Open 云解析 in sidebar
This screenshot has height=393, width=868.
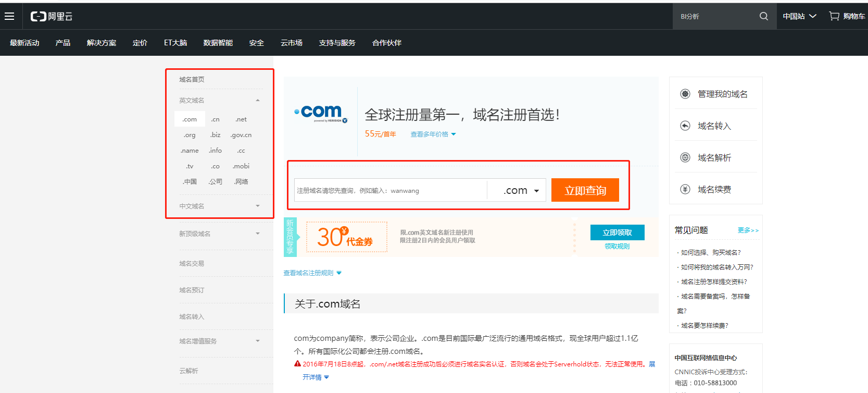point(188,371)
